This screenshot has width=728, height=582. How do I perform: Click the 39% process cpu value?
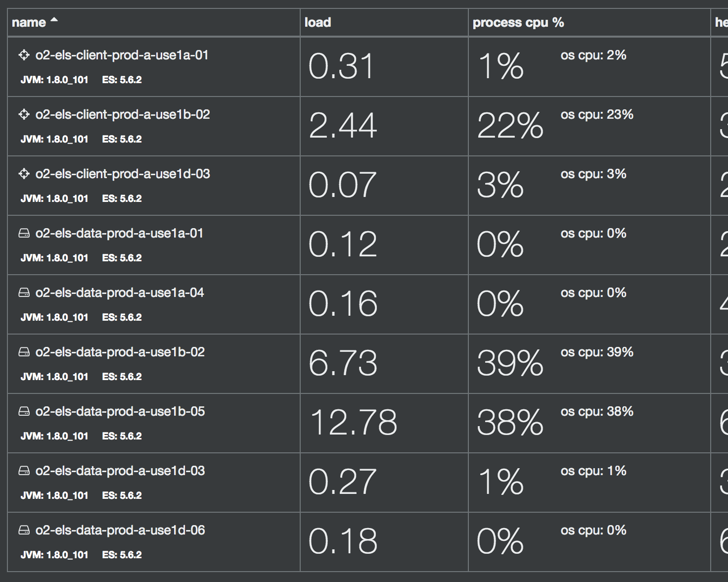[x=510, y=363]
